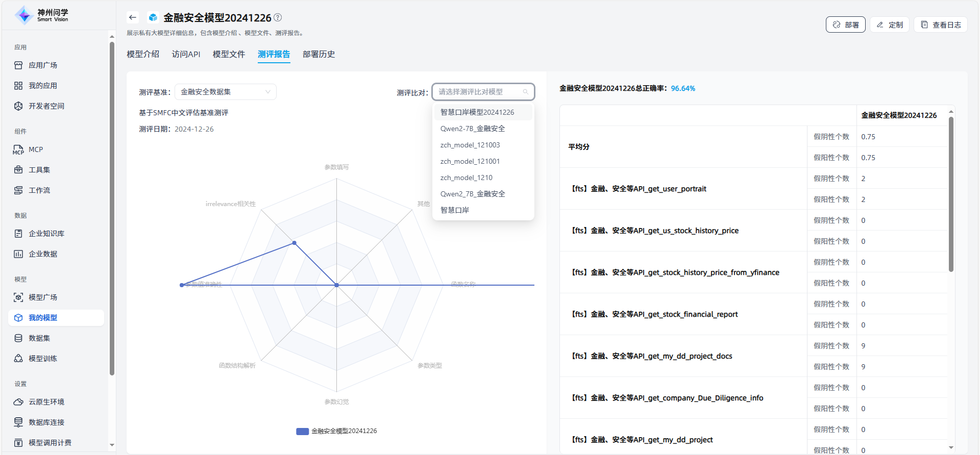The image size is (980, 455).
Task: Click the help question mark icon by title
Action: coord(278,17)
